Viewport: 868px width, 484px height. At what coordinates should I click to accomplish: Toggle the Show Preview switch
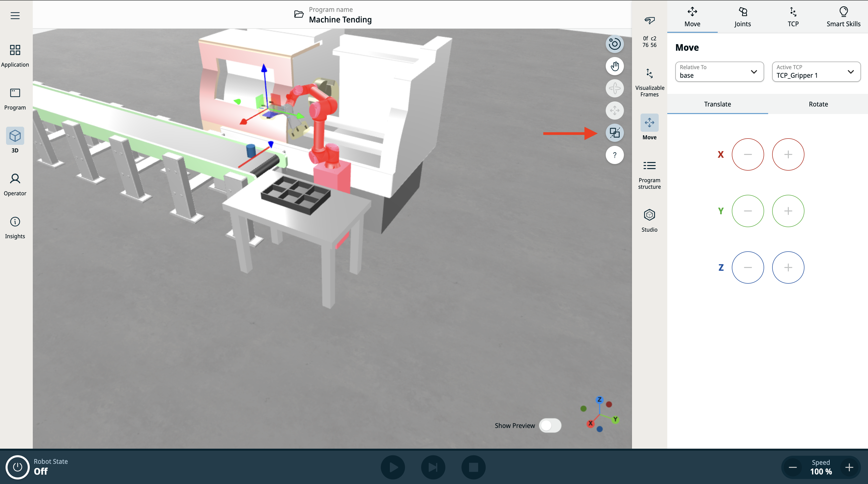(x=550, y=425)
